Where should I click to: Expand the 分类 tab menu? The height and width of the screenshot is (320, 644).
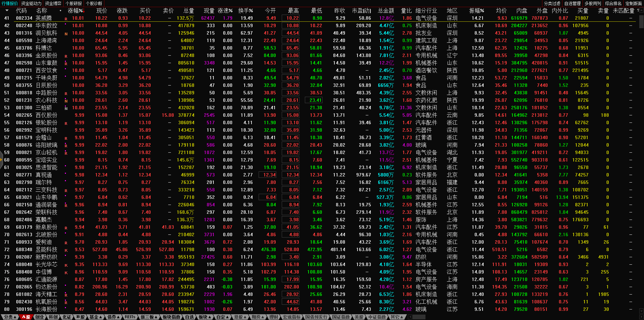[x=10, y=317]
